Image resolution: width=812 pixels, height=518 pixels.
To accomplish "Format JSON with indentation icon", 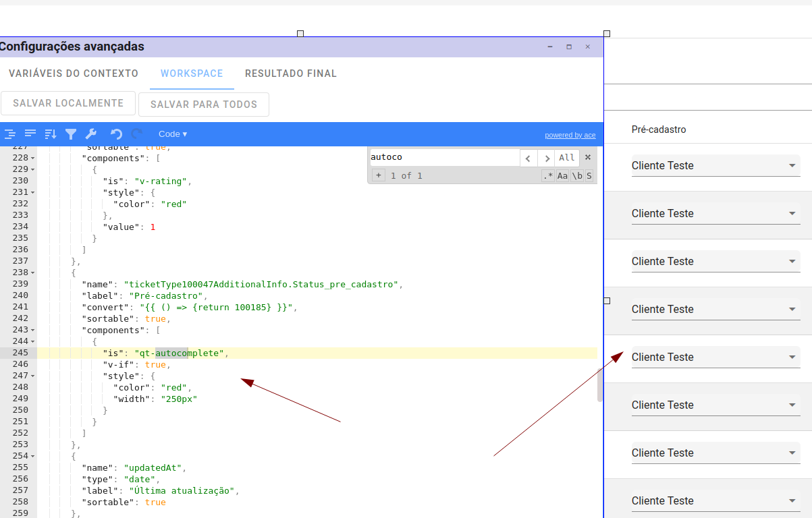I will pos(9,134).
